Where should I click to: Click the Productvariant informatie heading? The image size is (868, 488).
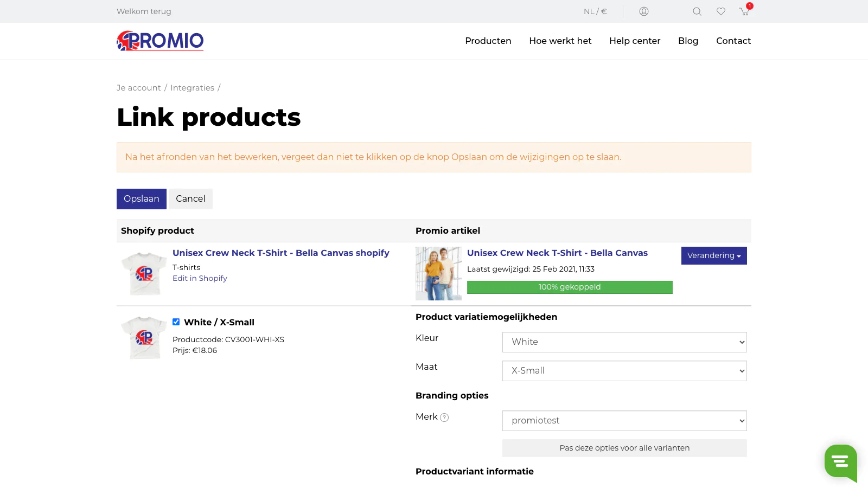click(475, 472)
